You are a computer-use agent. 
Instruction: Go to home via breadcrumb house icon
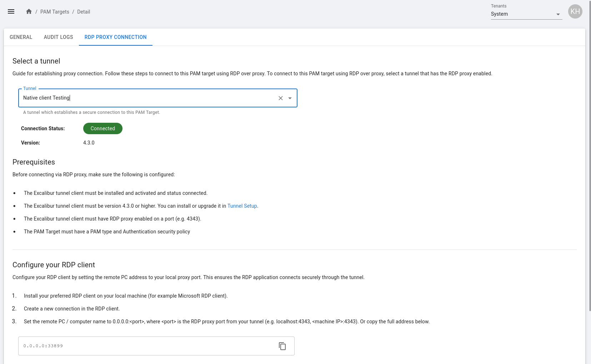tap(29, 11)
